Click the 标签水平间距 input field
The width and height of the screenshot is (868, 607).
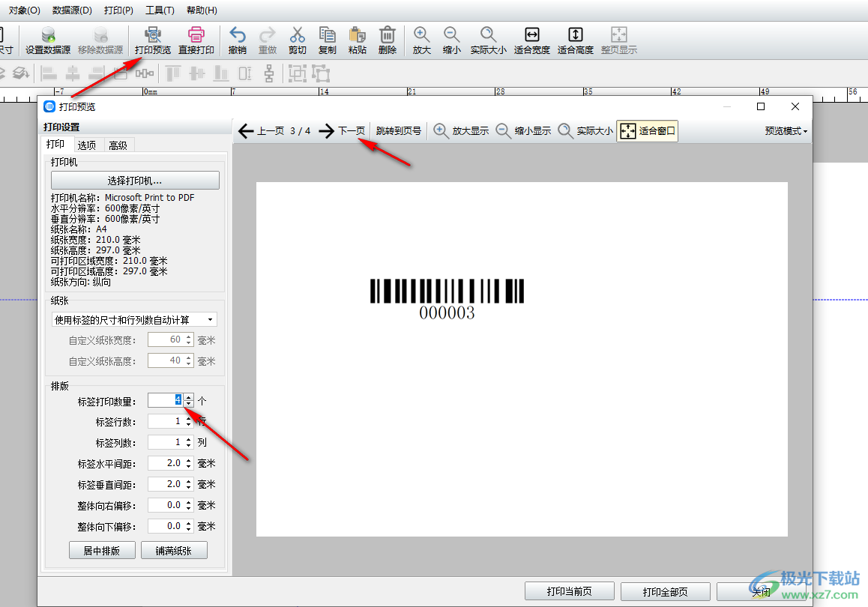(166, 463)
